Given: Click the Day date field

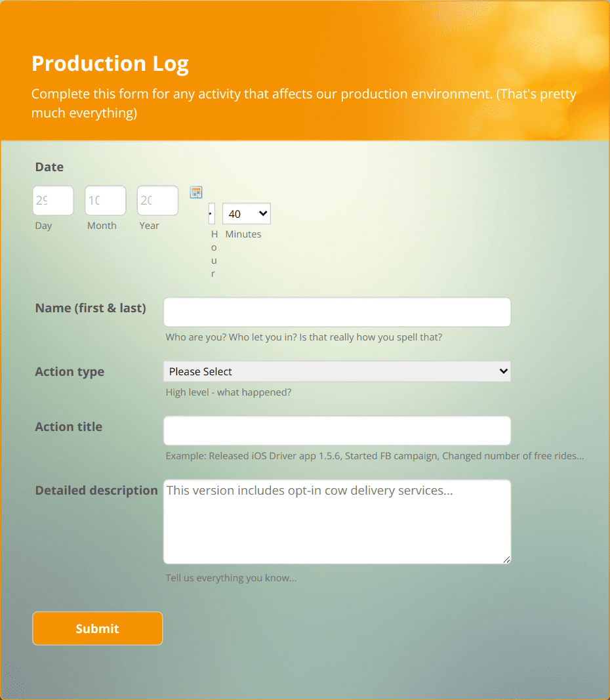Looking at the screenshot, I should pos(52,200).
